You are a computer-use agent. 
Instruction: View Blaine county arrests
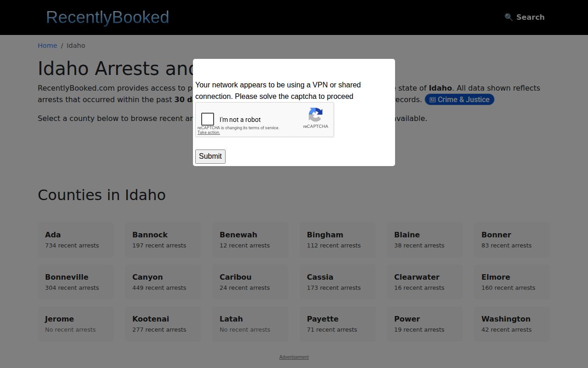point(425,240)
